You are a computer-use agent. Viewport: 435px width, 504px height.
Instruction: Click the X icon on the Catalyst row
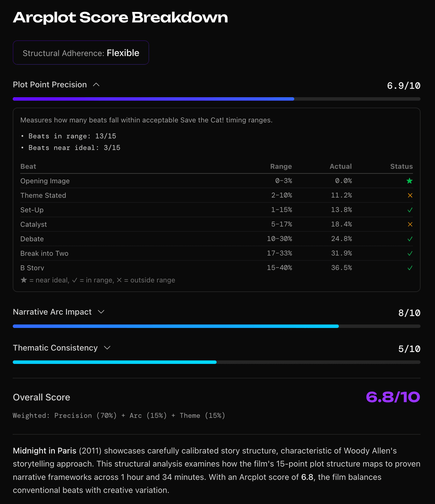coord(409,224)
